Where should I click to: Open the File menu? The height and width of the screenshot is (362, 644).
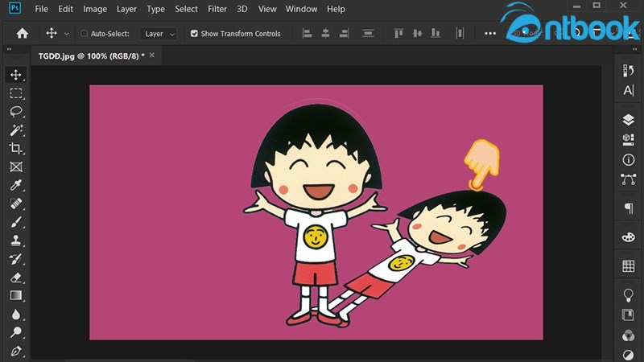click(x=42, y=9)
